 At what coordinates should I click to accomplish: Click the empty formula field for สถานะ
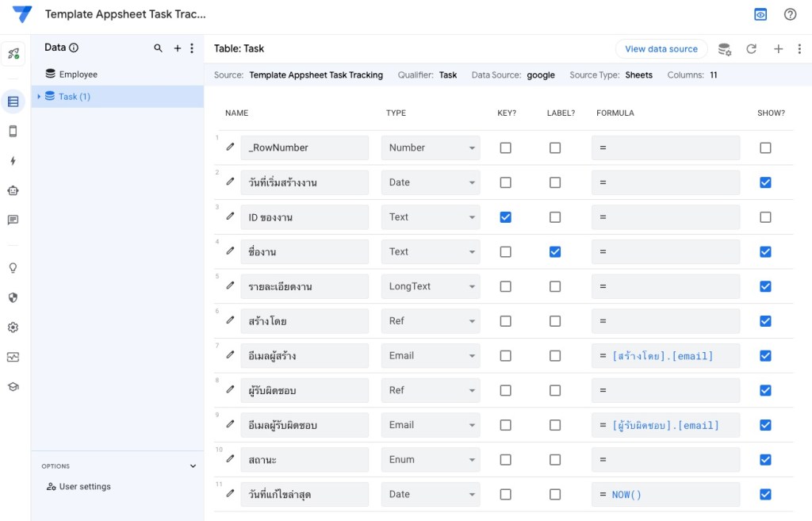tap(665, 459)
